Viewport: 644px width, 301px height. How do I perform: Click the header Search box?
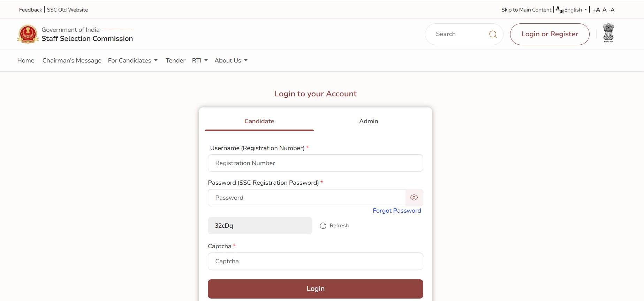tap(464, 34)
